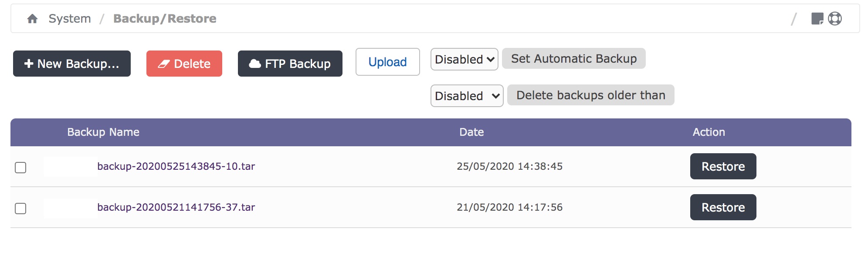Select the backup-20200521141756-37.tar checkbox
This screenshot has width=868, height=276.
tap(20, 209)
